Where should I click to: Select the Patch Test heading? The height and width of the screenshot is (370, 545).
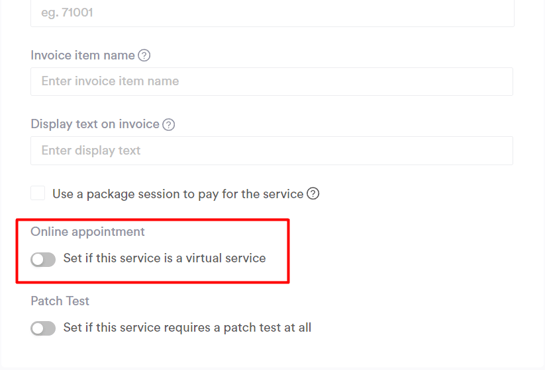[60, 301]
